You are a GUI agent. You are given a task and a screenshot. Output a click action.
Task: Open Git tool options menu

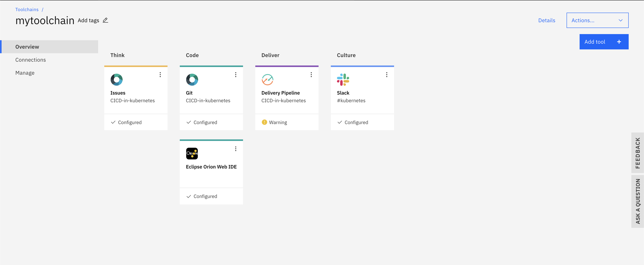click(x=236, y=75)
